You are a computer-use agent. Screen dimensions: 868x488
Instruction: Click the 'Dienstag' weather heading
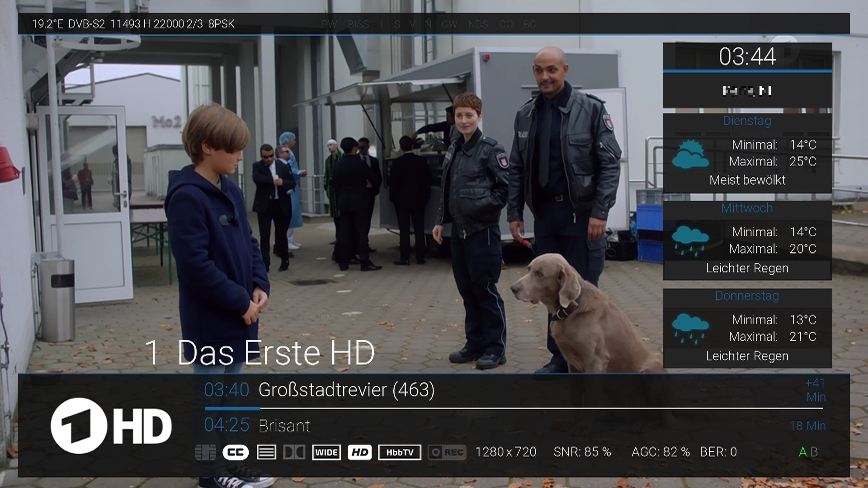coord(747,121)
